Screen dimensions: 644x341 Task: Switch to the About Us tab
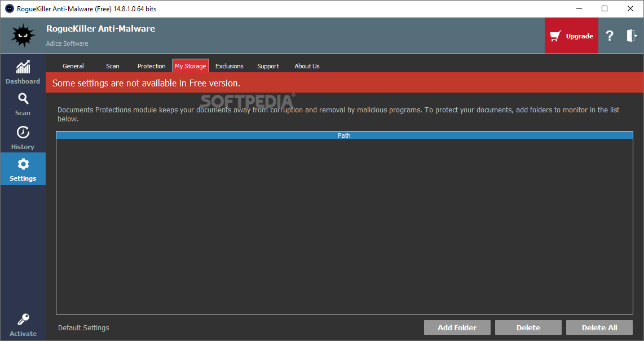coord(307,66)
